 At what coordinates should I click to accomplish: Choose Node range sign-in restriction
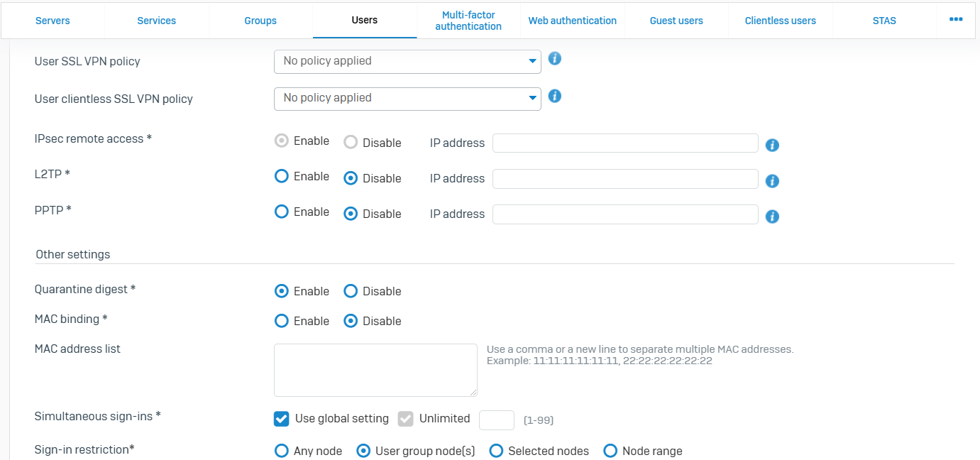pyautogui.click(x=610, y=451)
